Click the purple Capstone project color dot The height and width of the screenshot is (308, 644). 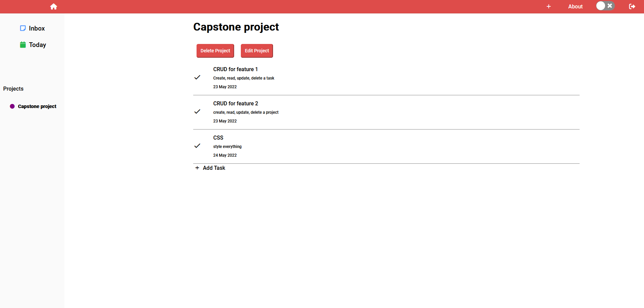pyautogui.click(x=12, y=106)
